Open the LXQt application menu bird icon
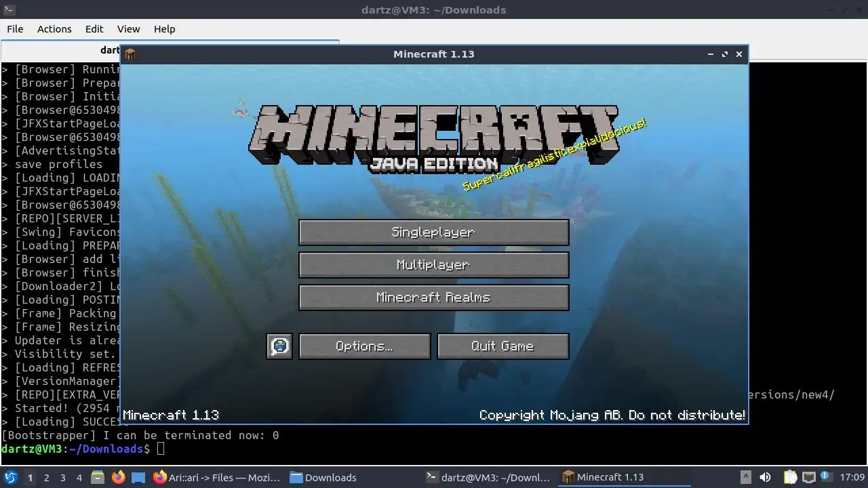This screenshot has width=868, height=488. (x=10, y=477)
